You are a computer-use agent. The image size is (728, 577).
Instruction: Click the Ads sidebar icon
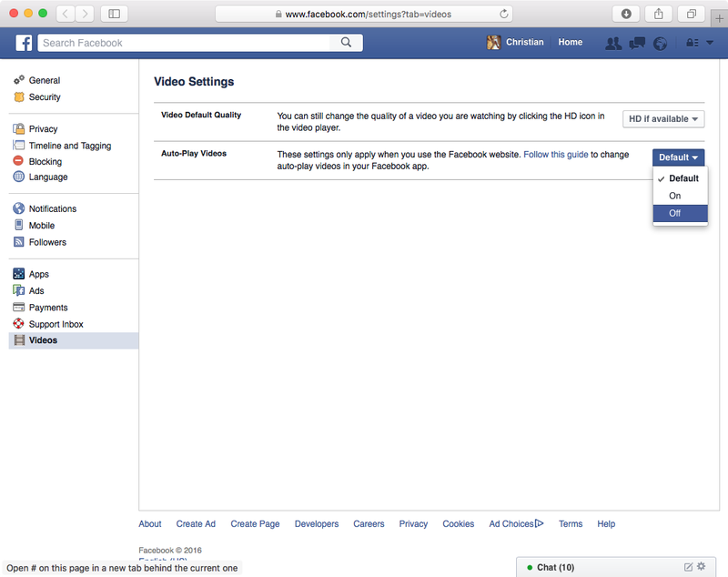coord(18,290)
